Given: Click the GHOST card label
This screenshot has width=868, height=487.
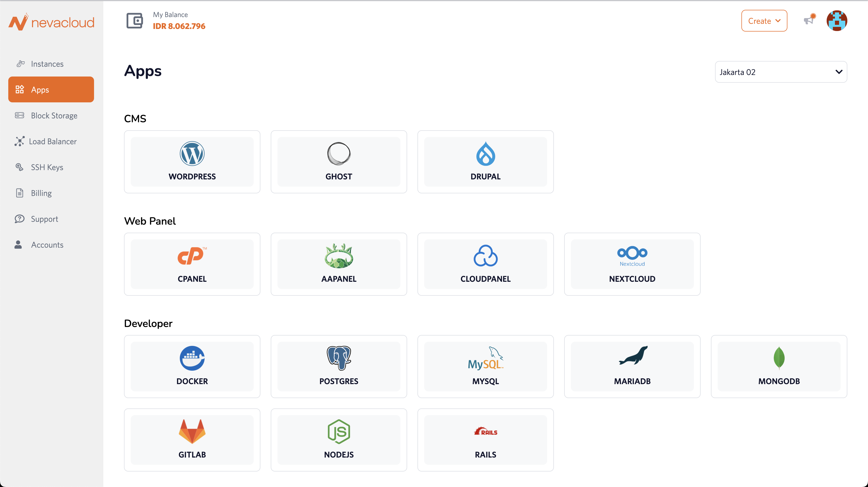Looking at the screenshot, I should click(339, 176).
